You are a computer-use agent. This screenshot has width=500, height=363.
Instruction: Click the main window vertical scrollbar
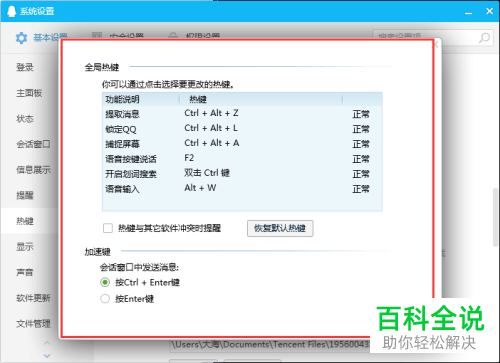pos(495,218)
